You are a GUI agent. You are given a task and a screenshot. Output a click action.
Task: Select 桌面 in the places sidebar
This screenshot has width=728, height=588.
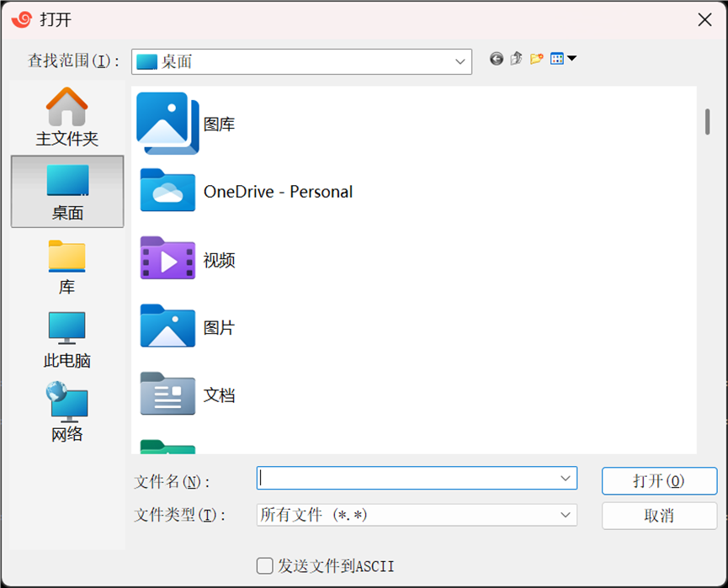(67, 192)
